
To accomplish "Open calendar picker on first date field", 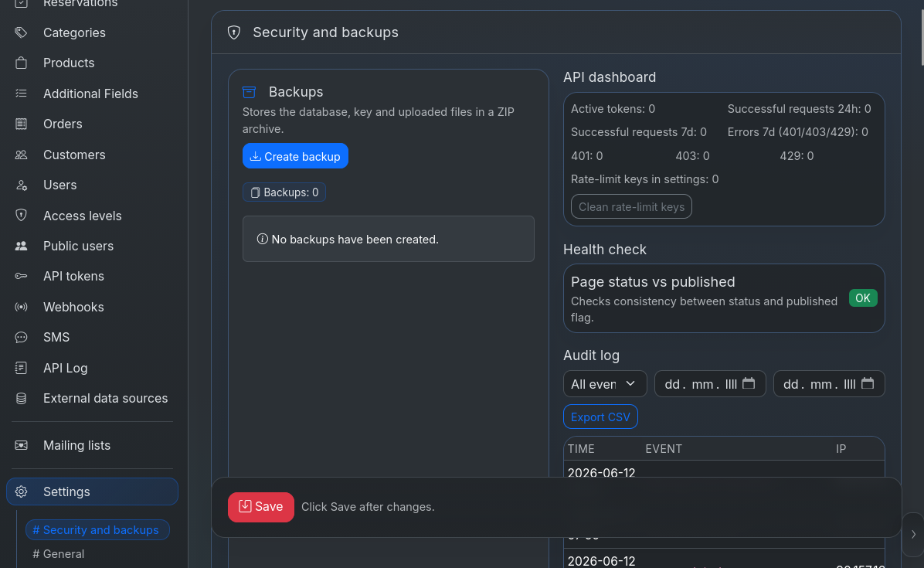I will tap(749, 383).
